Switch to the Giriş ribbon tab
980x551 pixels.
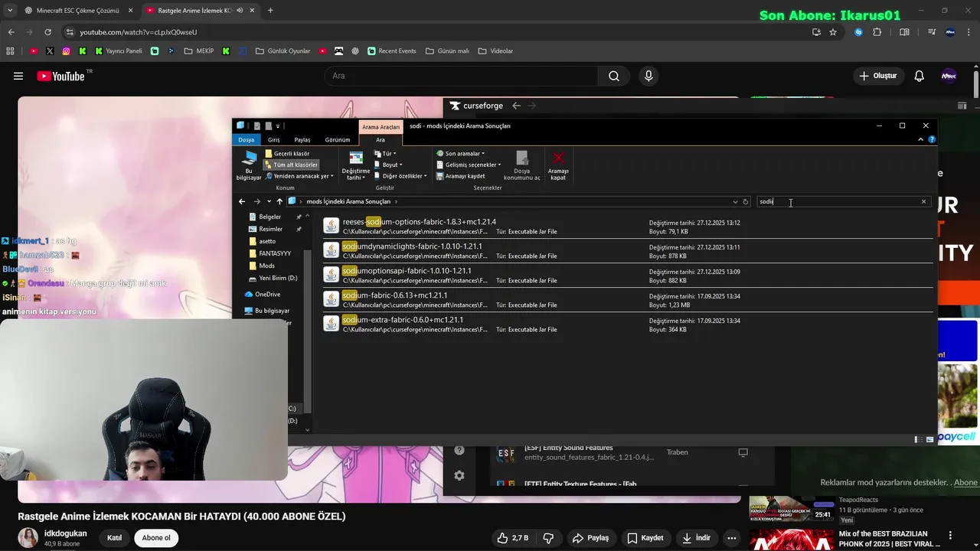(273, 140)
